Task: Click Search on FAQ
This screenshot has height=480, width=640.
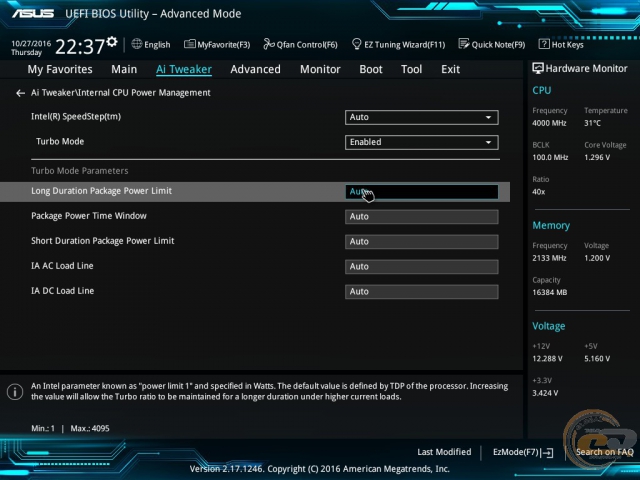Action: [x=604, y=452]
